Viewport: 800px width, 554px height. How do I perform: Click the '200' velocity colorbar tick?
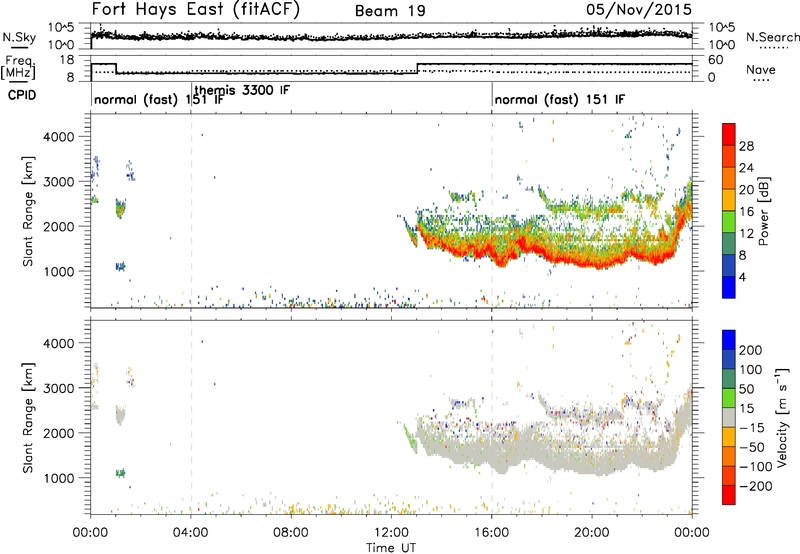coord(751,350)
